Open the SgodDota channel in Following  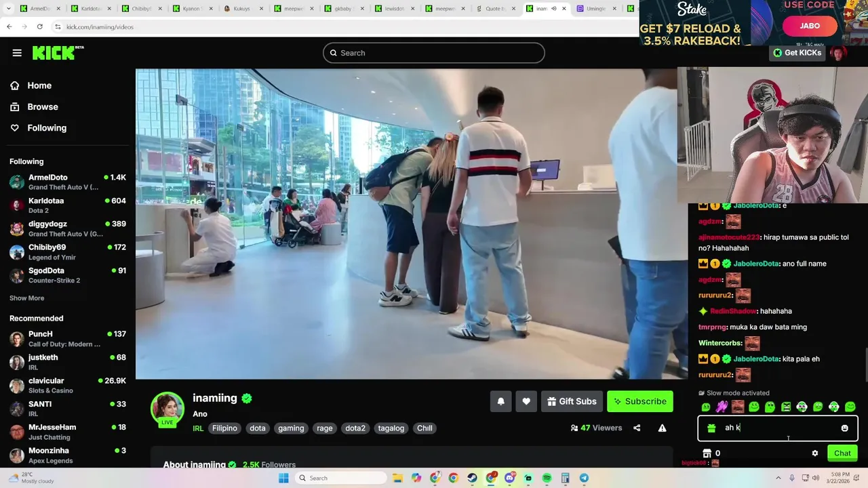tap(68, 275)
